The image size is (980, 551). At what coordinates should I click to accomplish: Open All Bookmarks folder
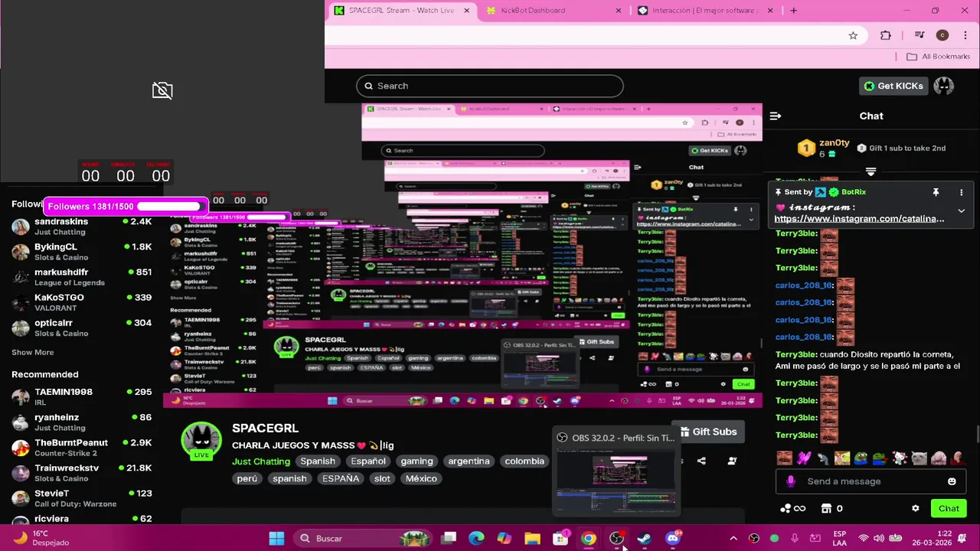click(938, 57)
